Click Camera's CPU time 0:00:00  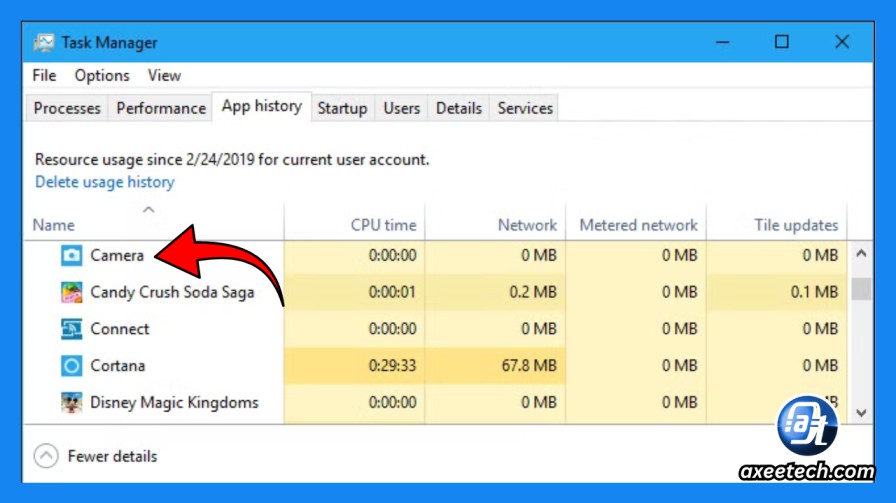[392, 255]
